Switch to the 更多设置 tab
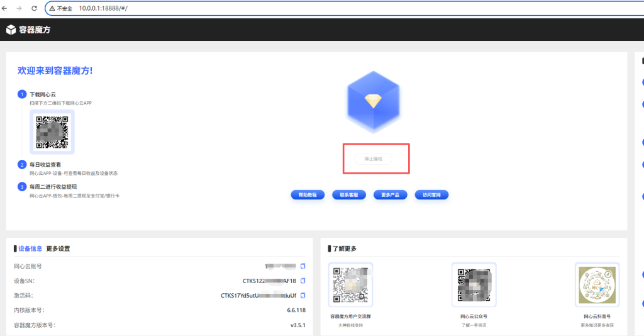Image resolution: width=644 pixels, height=336 pixels. 58,249
